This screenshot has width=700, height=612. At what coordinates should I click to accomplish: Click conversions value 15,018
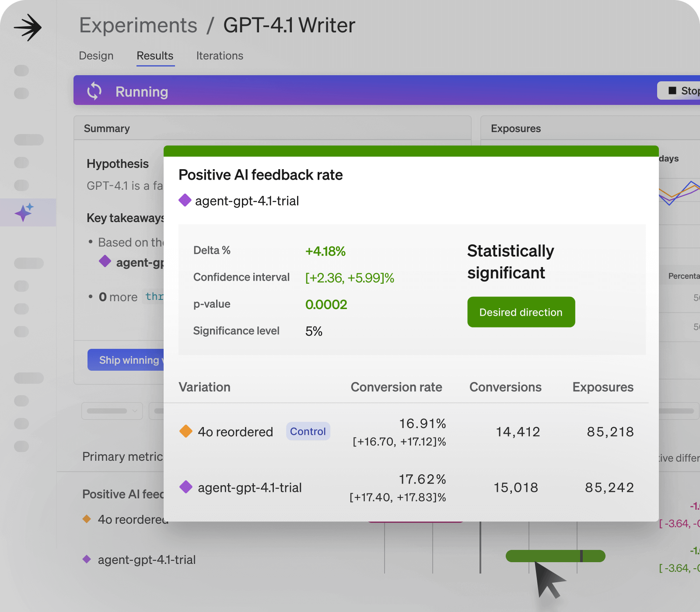click(516, 487)
